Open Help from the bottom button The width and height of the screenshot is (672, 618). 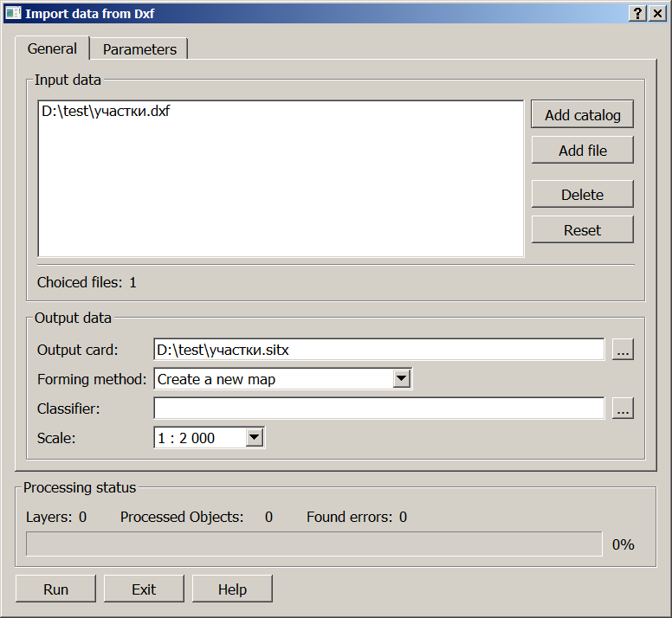coord(232,589)
